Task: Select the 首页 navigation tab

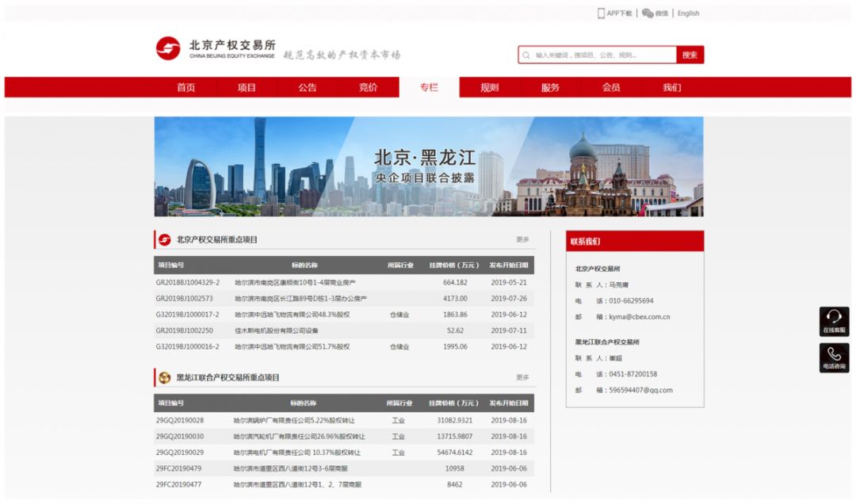Action: point(186,87)
